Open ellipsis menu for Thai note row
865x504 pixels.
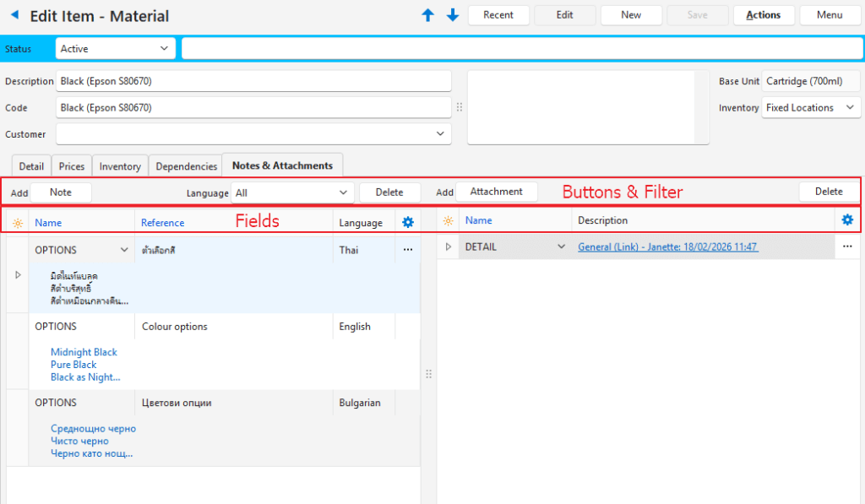(408, 250)
